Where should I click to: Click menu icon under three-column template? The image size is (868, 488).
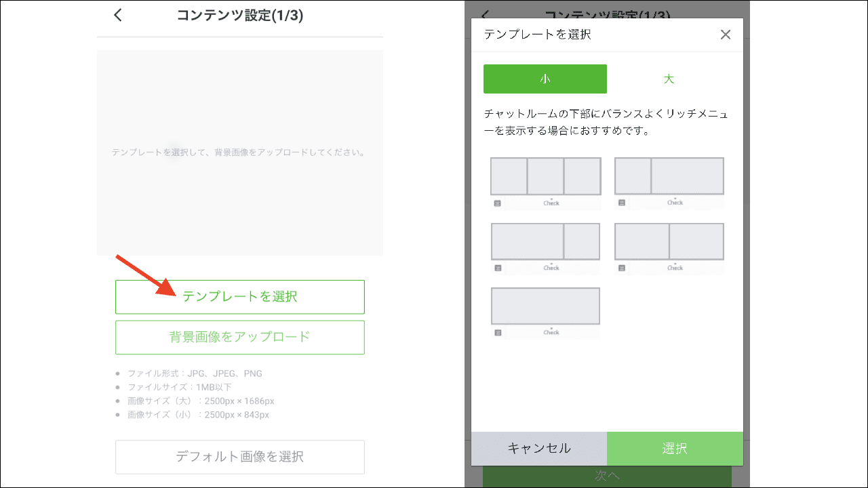coord(497,203)
